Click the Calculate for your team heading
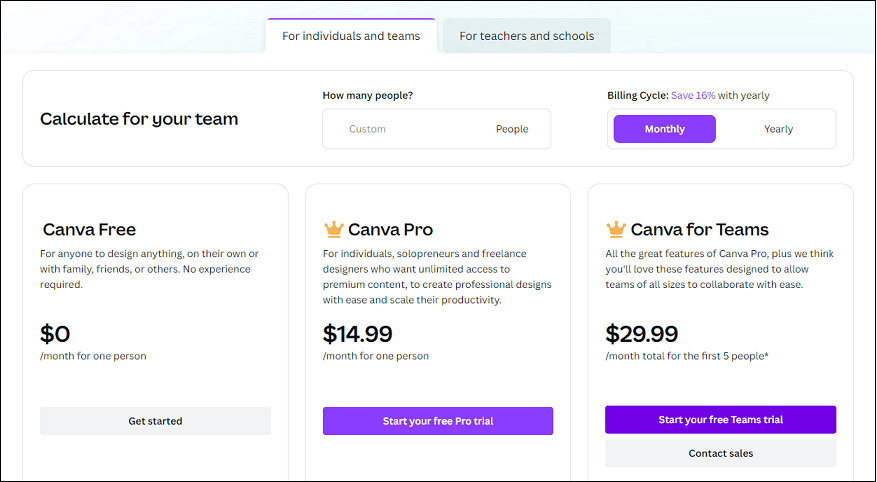877x482 pixels. [x=139, y=119]
